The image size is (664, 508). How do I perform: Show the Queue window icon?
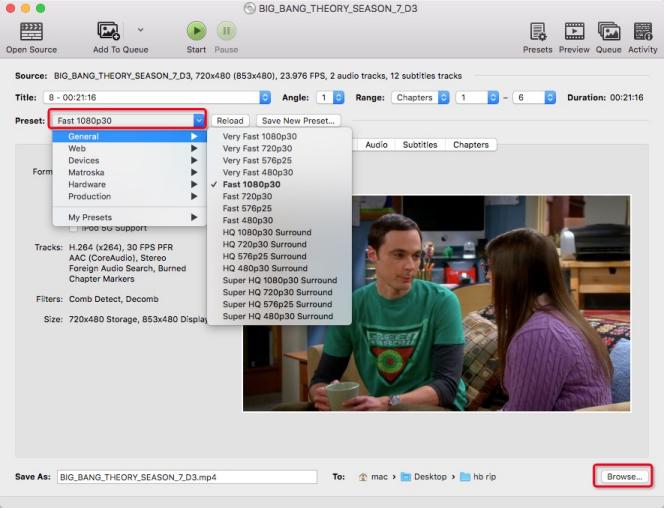point(608,32)
